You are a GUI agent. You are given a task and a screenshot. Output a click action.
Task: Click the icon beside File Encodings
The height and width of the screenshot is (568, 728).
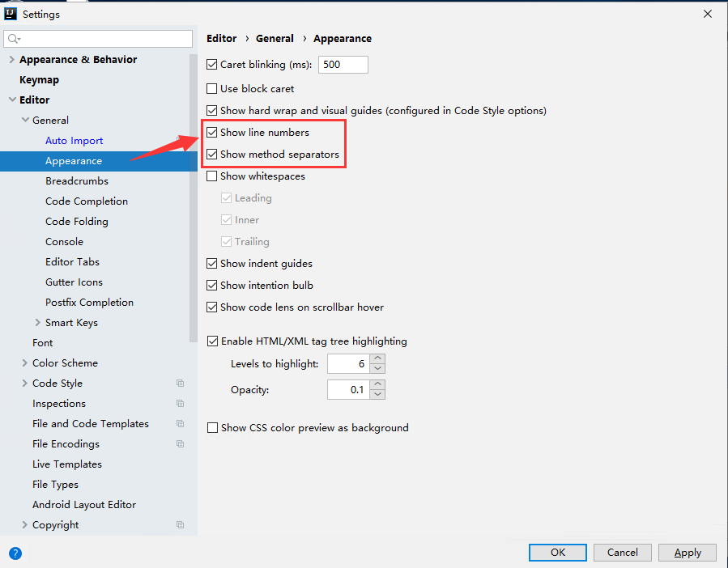180,444
